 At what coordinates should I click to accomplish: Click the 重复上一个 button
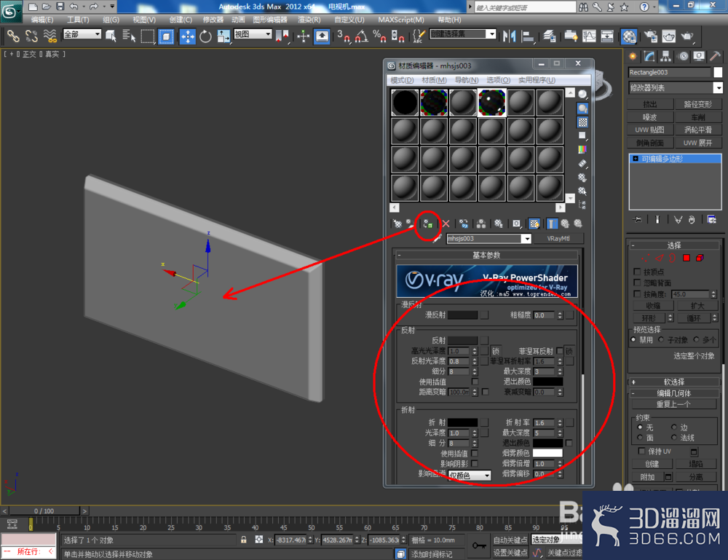pos(673,404)
